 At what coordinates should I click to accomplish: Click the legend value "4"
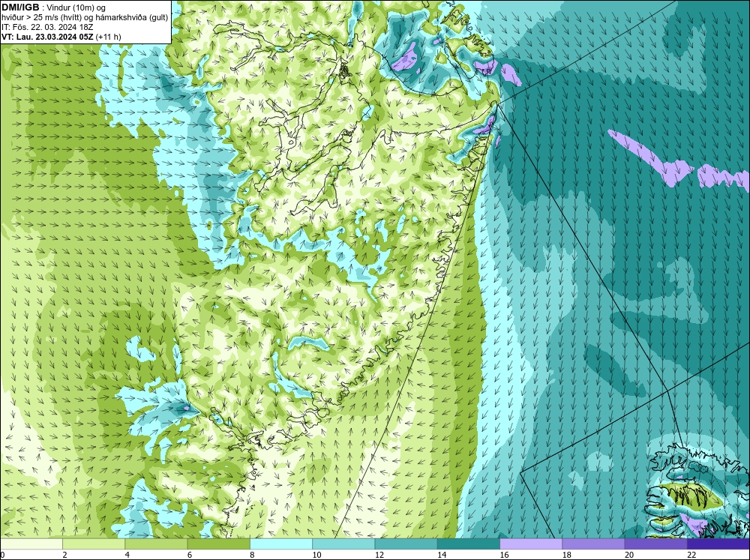pyautogui.click(x=127, y=555)
